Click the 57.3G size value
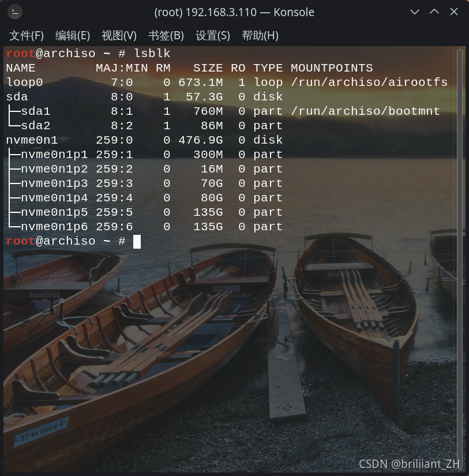Image resolution: width=469 pixels, height=476 pixels. (204, 97)
